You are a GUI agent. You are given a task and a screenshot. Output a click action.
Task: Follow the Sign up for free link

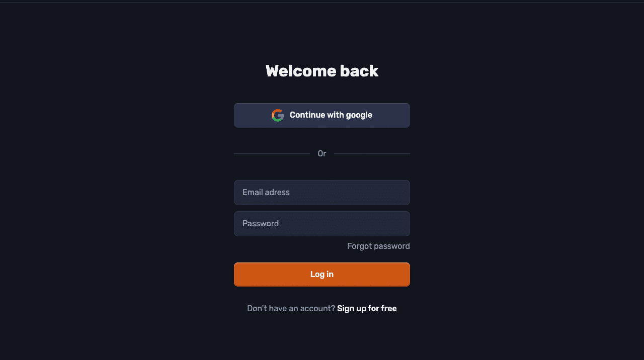[367, 308]
